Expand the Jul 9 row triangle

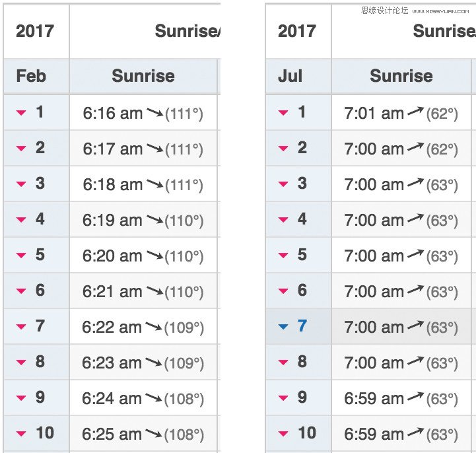(283, 398)
